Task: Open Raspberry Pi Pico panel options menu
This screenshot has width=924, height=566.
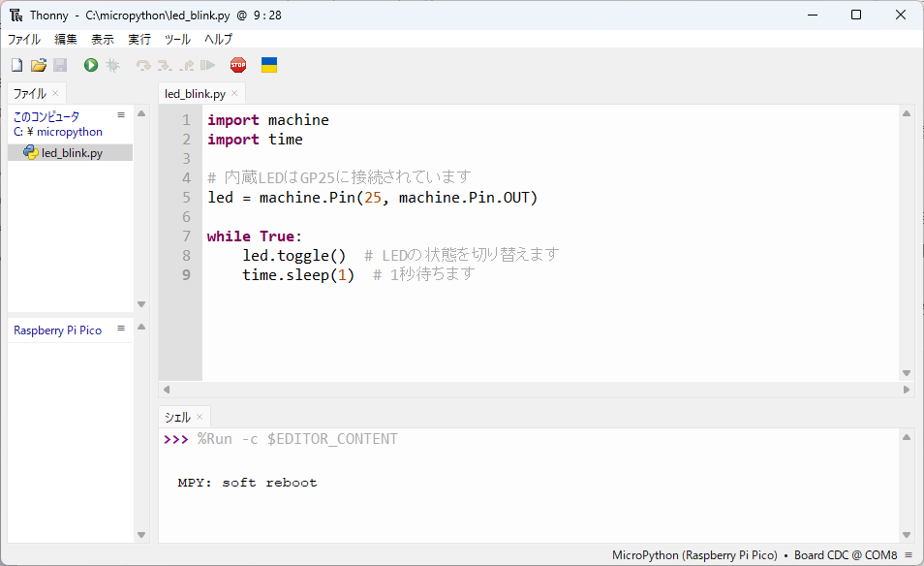Action: (x=121, y=330)
